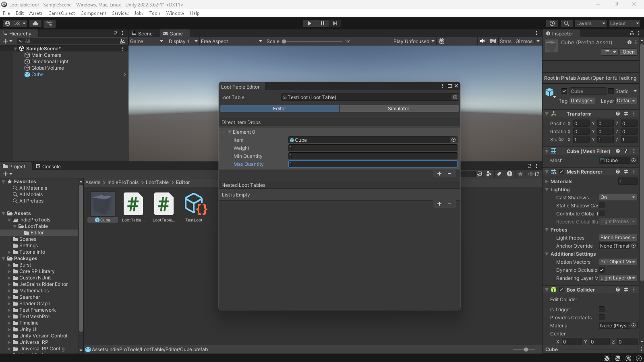Remove the selected Direct Item Drops element
This screenshot has height=362, width=644.
[449, 174]
